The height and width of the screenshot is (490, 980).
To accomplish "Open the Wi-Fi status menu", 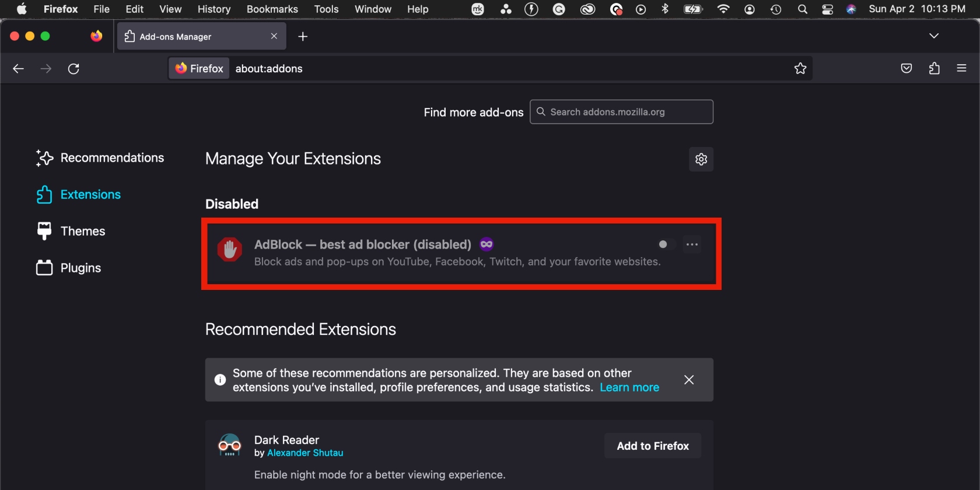I will pos(723,9).
